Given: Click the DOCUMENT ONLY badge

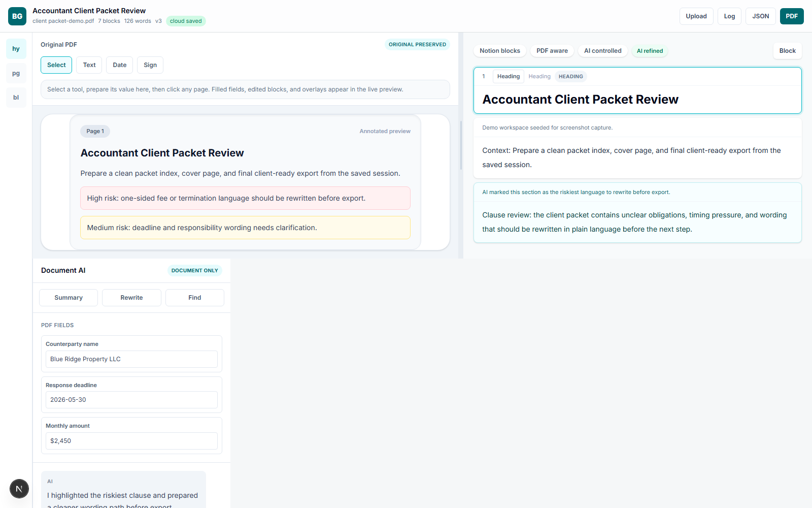Looking at the screenshot, I should pos(194,271).
